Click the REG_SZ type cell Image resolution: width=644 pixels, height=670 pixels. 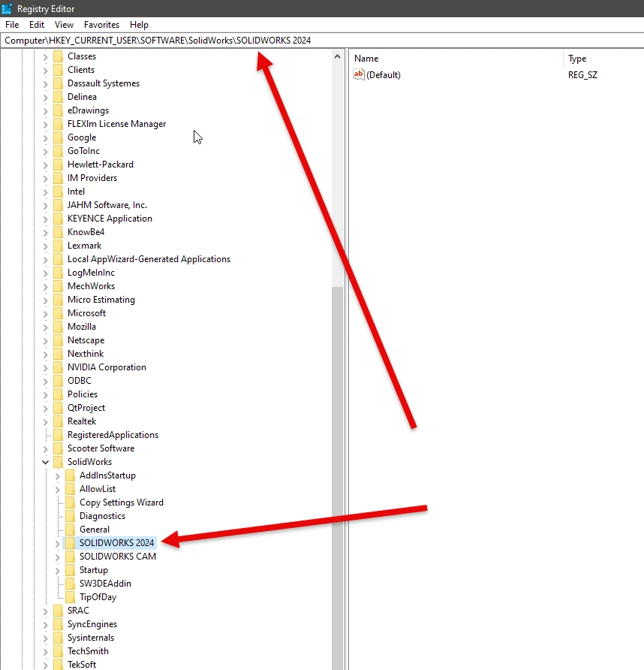582,75
